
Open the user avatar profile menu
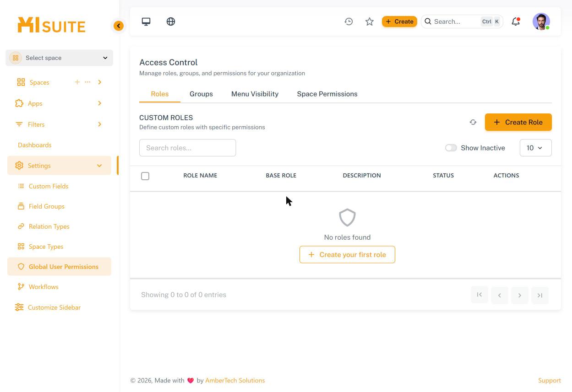[x=541, y=21]
